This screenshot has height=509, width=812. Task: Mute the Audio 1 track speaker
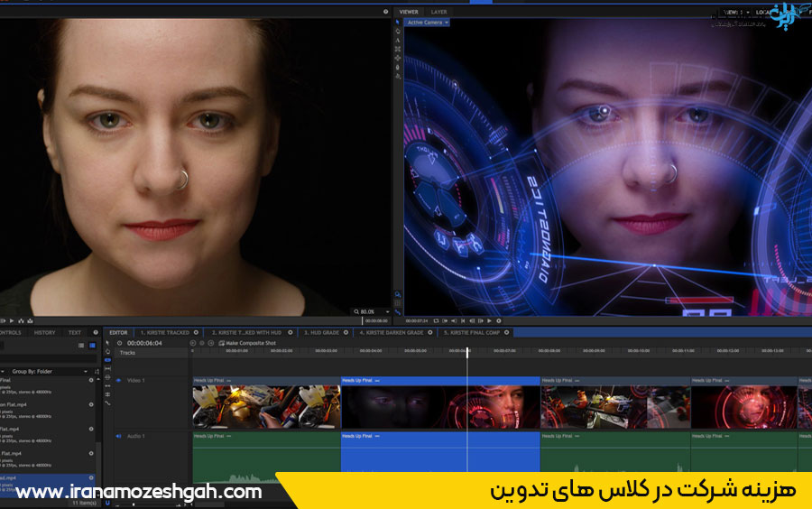[x=118, y=436]
